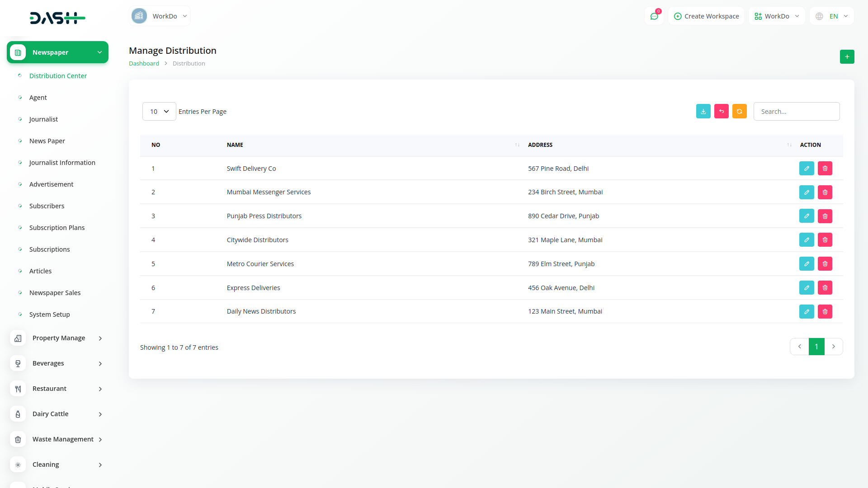Delete the Daily News Distributors entry
Image resolution: width=868 pixels, height=488 pixels.
click(825, 311)
